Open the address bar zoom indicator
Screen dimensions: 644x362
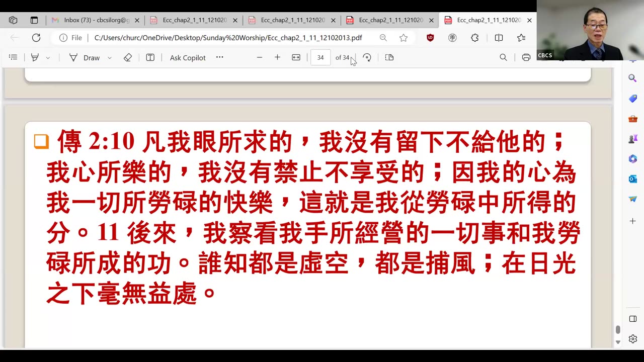(x=383, y=38)
